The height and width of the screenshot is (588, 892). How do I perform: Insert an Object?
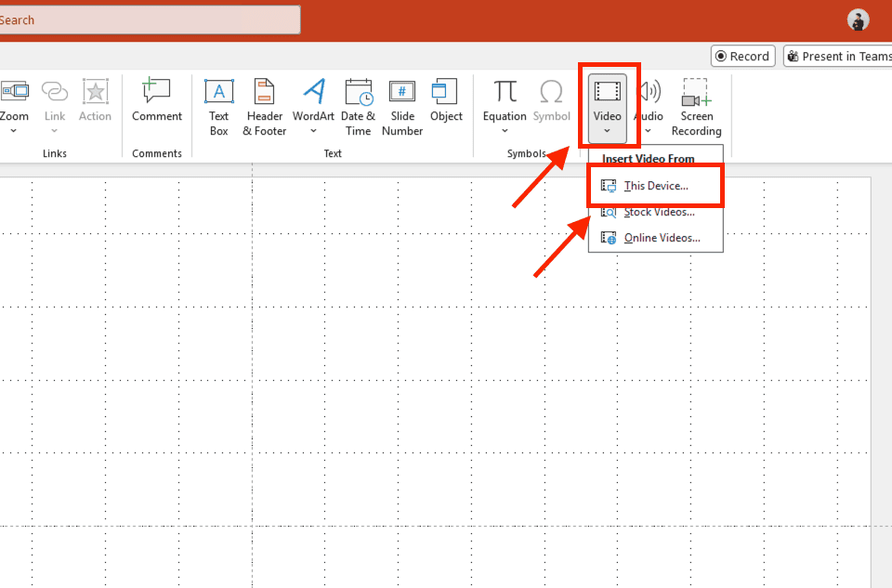(446, 101)
